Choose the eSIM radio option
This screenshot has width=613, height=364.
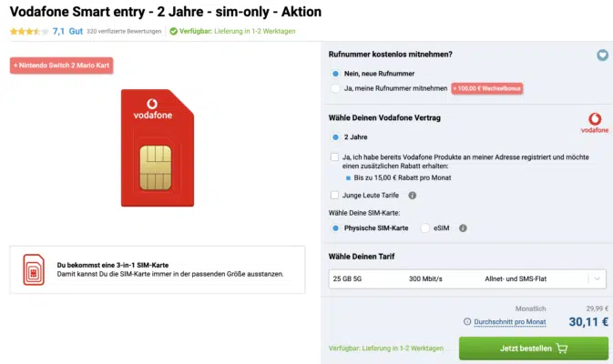tap(425, 228)
